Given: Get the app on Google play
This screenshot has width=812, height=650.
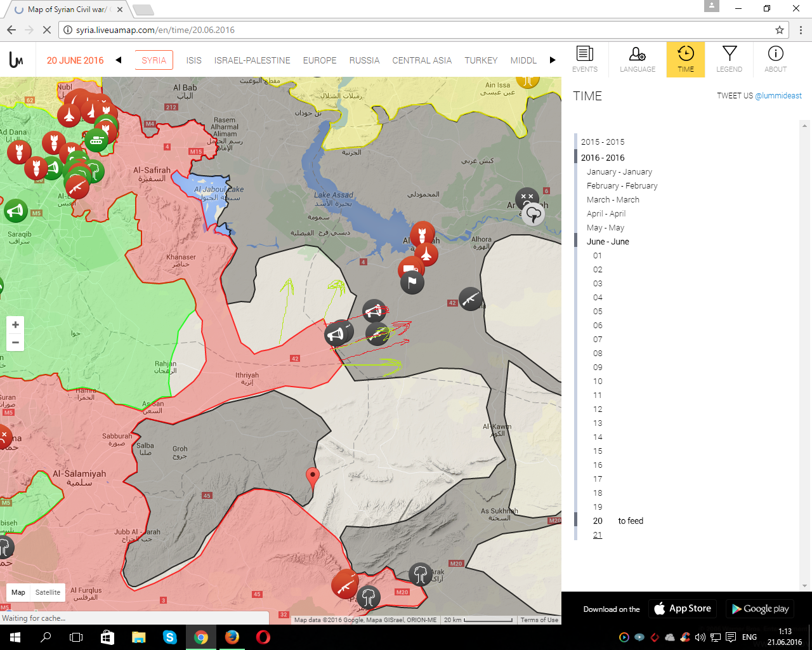Looking at the screenshot, I should [x=760, y=609].
